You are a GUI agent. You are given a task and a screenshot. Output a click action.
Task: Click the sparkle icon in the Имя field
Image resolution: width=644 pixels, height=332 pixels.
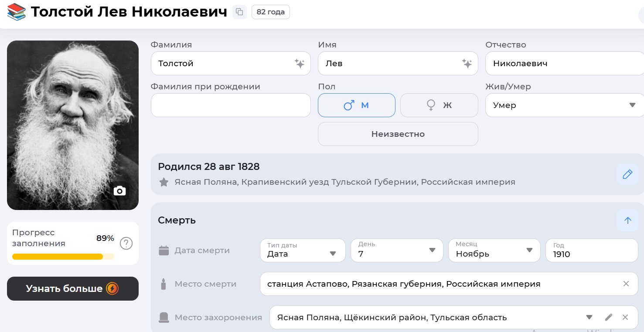pos(467,64)
